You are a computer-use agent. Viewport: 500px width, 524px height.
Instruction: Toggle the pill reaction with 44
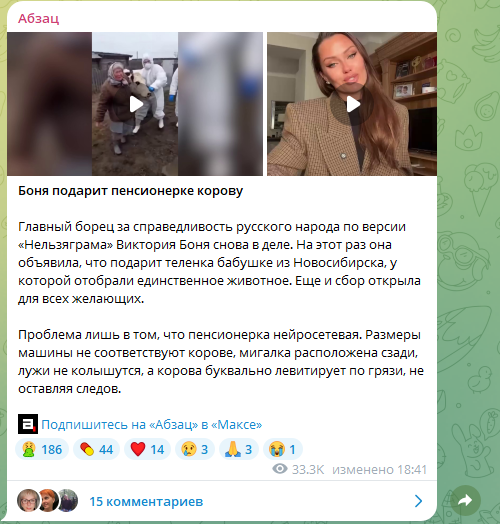pos(96,449)
